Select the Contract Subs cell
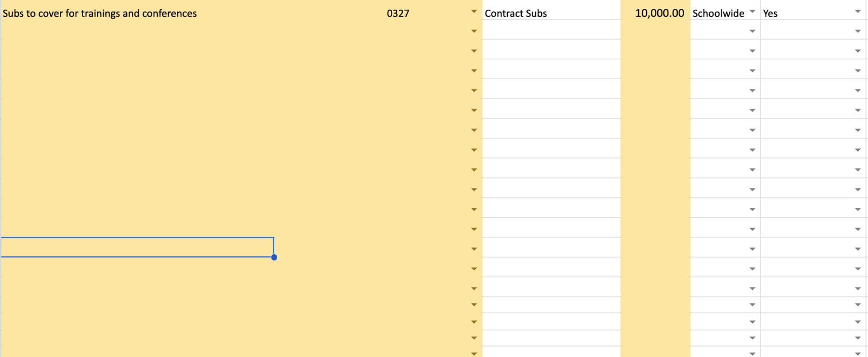This screenshot has width=868, height=357. [x=551, y=13]
